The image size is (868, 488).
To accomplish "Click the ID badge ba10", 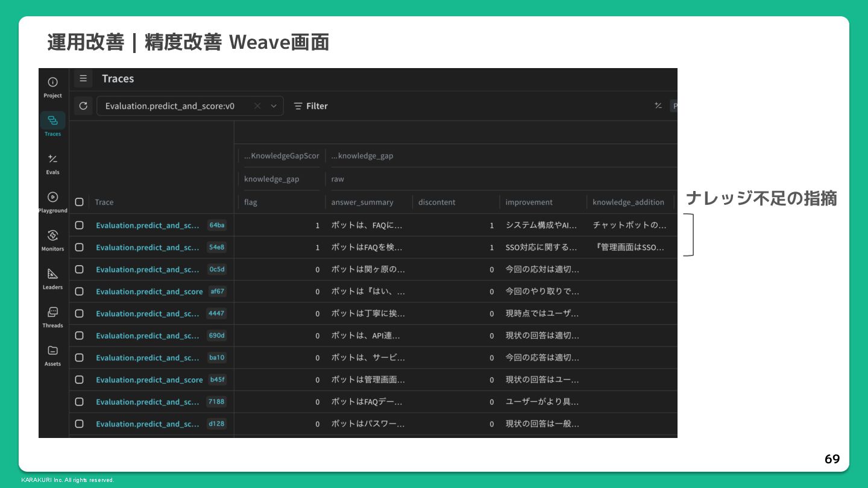I will tap(217, 357).
